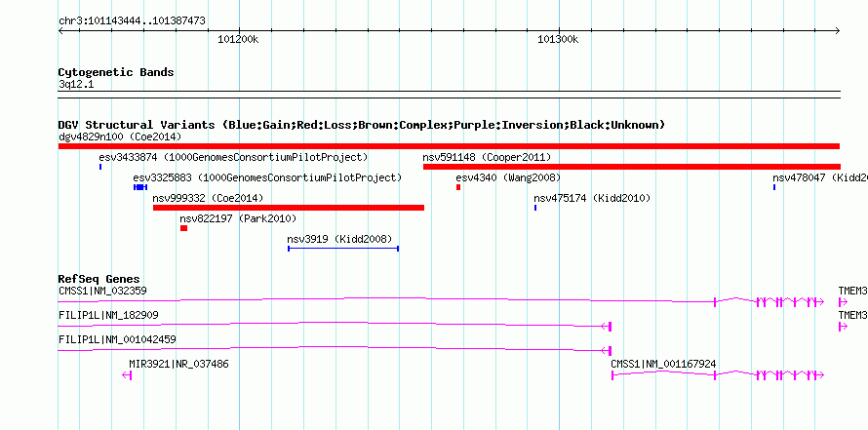The width and height of the screenshot is (868, 430).
Task: Click the FILIP1L|NM_001042459 gene label
Action: tap(117, 339)
